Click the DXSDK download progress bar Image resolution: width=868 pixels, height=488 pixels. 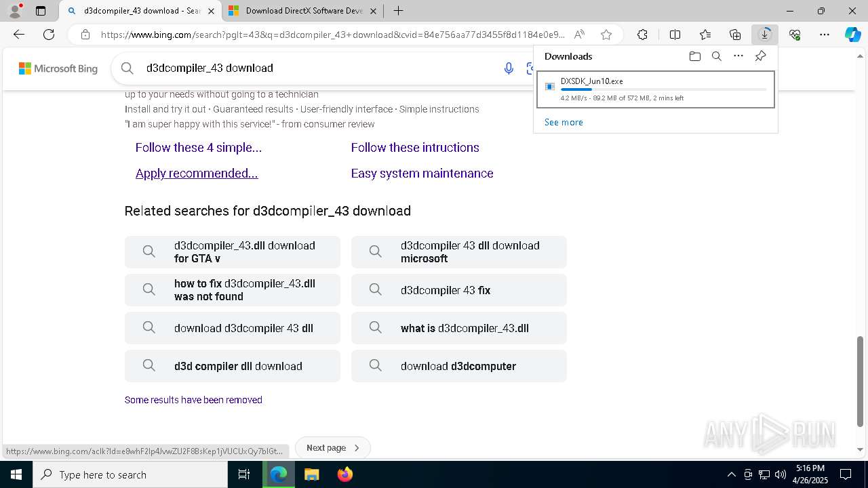click(663, 89)
